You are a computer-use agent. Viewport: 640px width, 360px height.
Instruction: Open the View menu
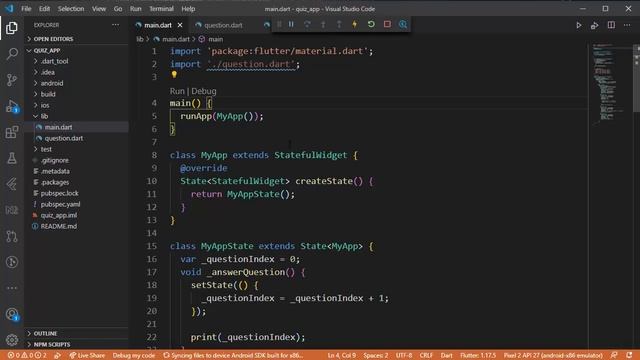[99, 9]
